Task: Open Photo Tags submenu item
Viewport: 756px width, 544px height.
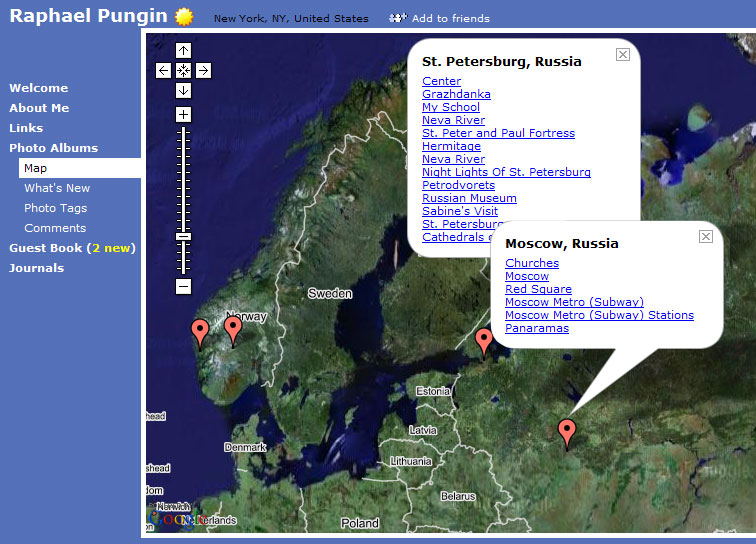Action: (x=55, y=208)
